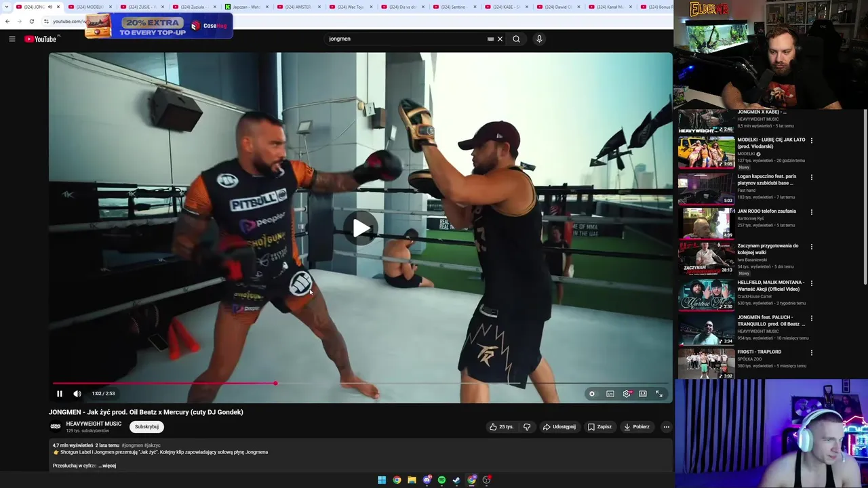The image size is (868, 488).
Task: Click the youtube.com address bar
Action: [x=68, y=21]
